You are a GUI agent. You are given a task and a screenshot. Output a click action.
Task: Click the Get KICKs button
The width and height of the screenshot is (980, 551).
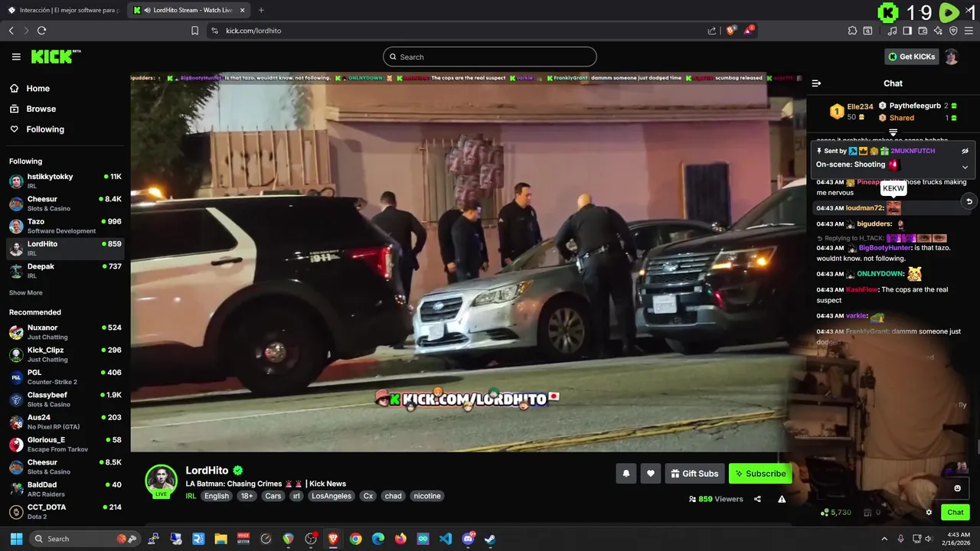coord(910,57)
